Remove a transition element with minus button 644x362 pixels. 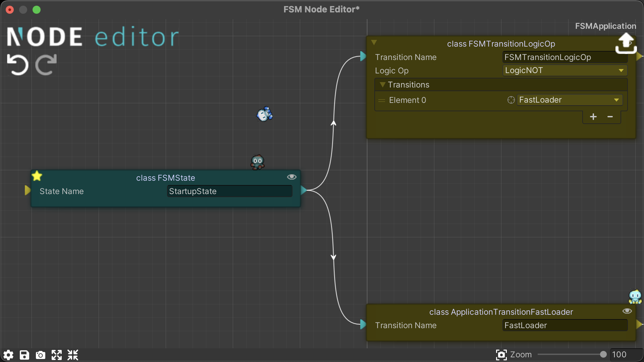coord(610,117)
